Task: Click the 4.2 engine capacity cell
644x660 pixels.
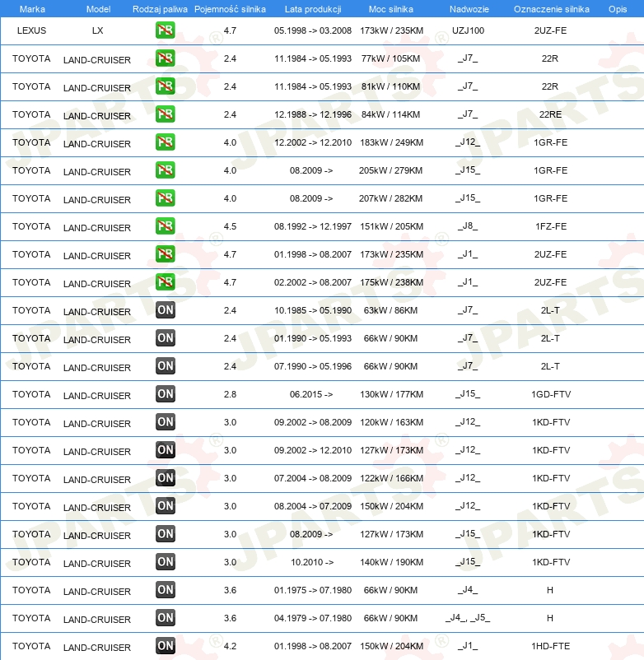Action: point(230,646)
